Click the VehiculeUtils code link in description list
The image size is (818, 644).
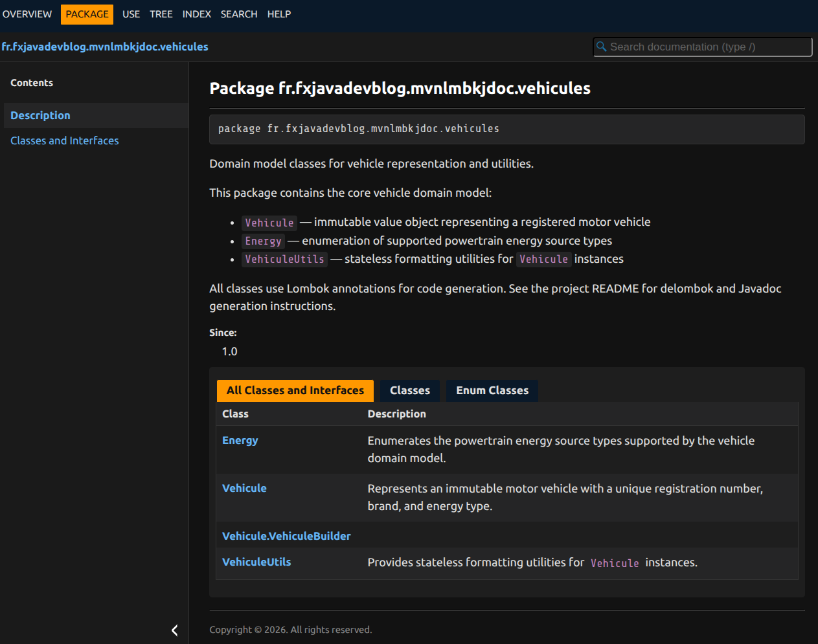(284, 259)
